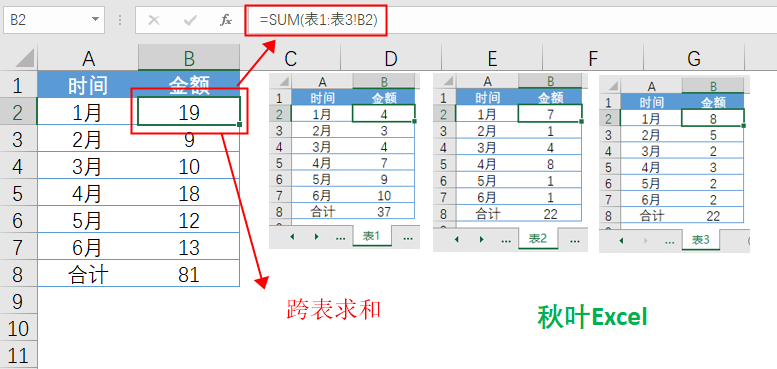This screenshot has height=369, width=777.
Task: Select row 8 header
Action: click(x=18, y=273)
